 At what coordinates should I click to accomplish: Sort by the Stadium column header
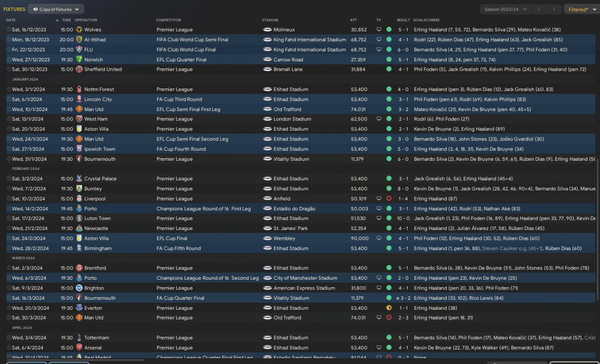[x=270, y=20]
